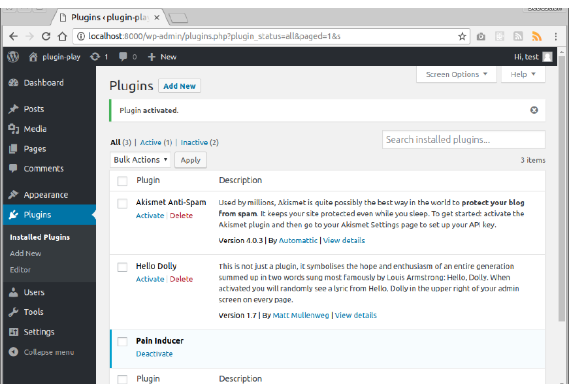Reload the page with the refresh icon
The image size is (569, 392).
click(46, 37)
